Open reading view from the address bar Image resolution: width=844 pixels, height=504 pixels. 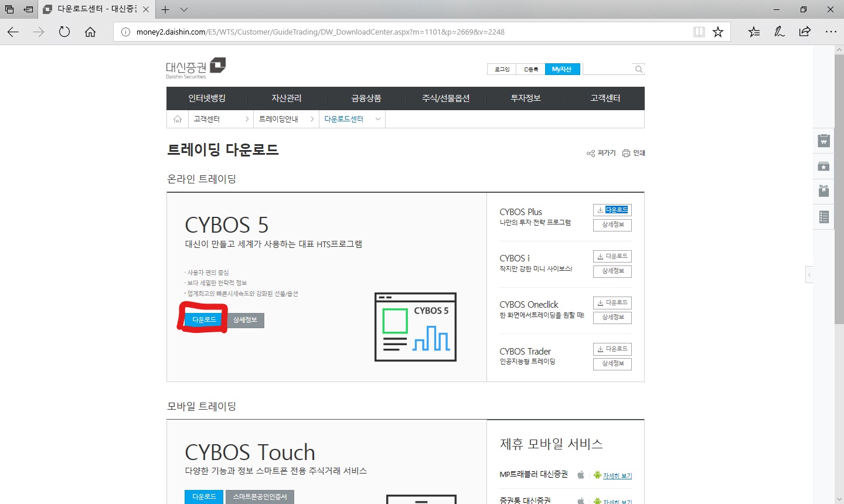pyautogui.click(x=699, y=32)
